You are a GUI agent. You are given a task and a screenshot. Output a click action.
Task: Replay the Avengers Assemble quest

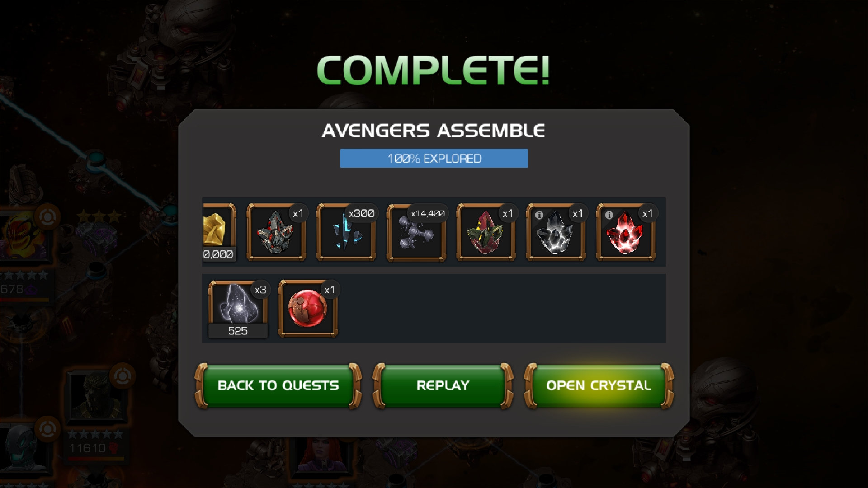(443, 385)
